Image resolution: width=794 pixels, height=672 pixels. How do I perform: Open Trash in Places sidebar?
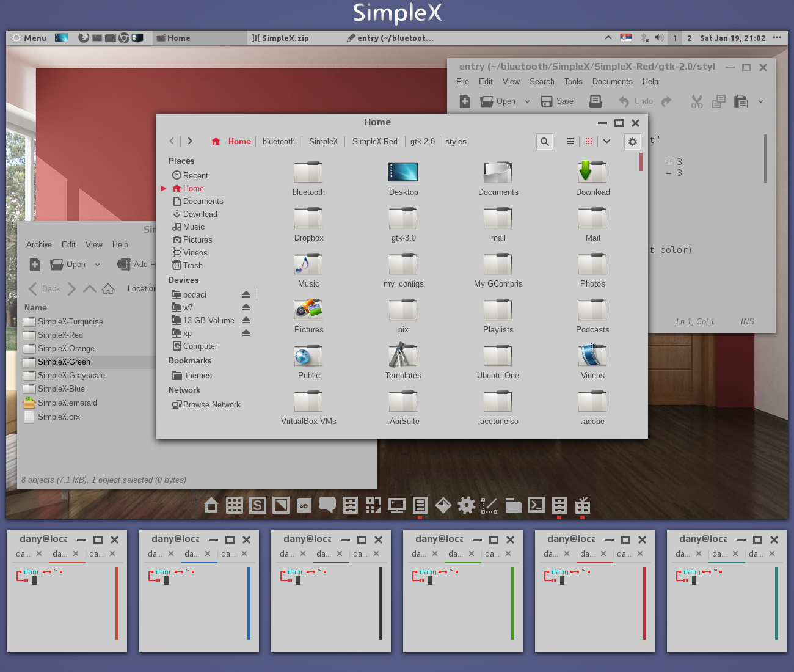tap(188, 265)
